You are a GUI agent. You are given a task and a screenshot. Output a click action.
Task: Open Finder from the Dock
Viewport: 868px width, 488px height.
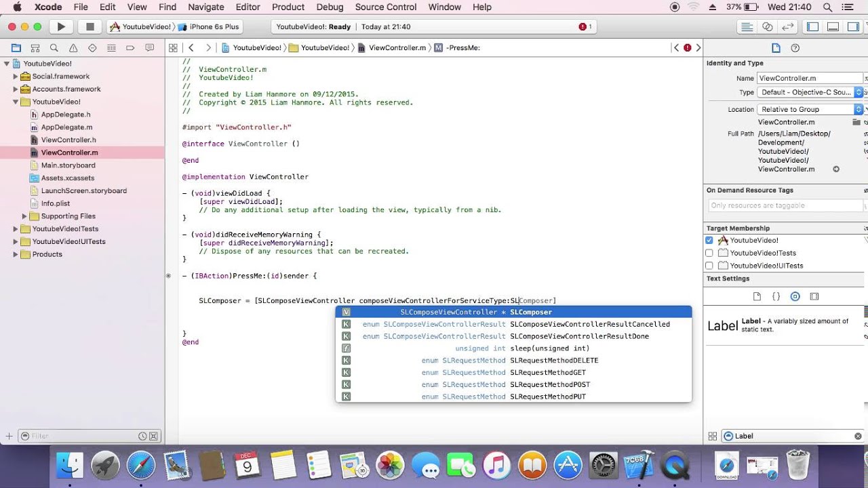(x=70, y=466)
